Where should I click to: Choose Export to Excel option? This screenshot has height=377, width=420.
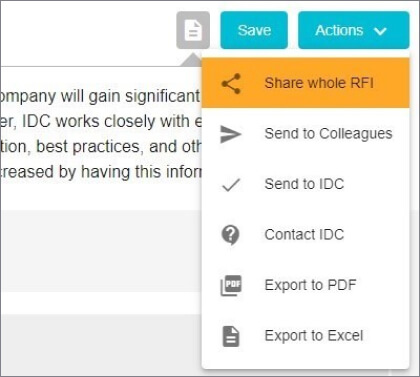(x=306, y=336)
